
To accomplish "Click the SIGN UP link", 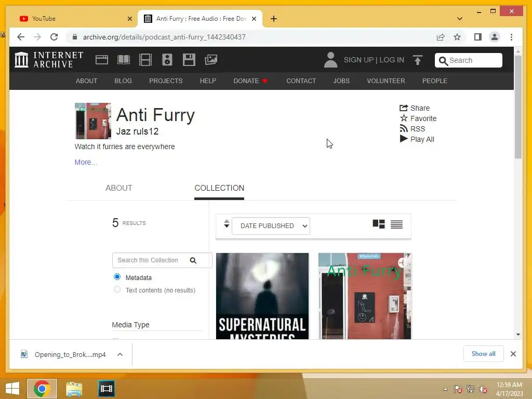I will 358,60.
